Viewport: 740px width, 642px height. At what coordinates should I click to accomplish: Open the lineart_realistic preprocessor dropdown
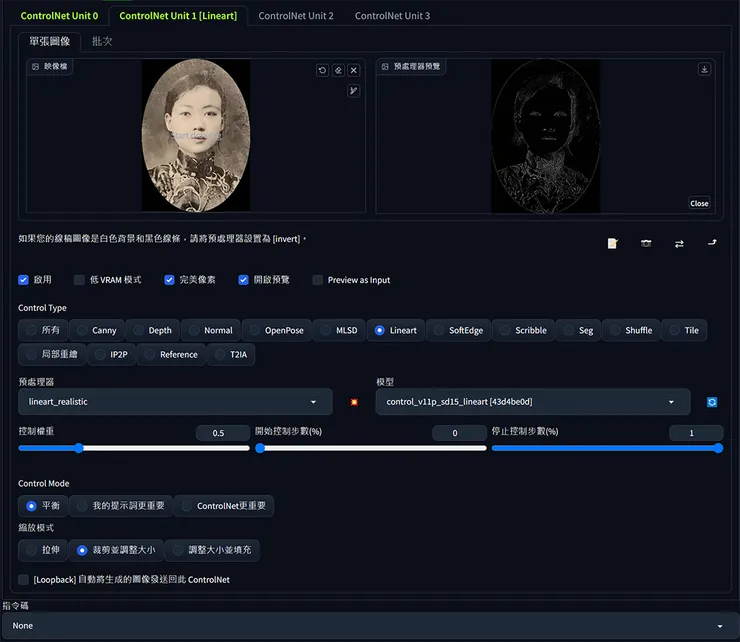coord(175,402)
